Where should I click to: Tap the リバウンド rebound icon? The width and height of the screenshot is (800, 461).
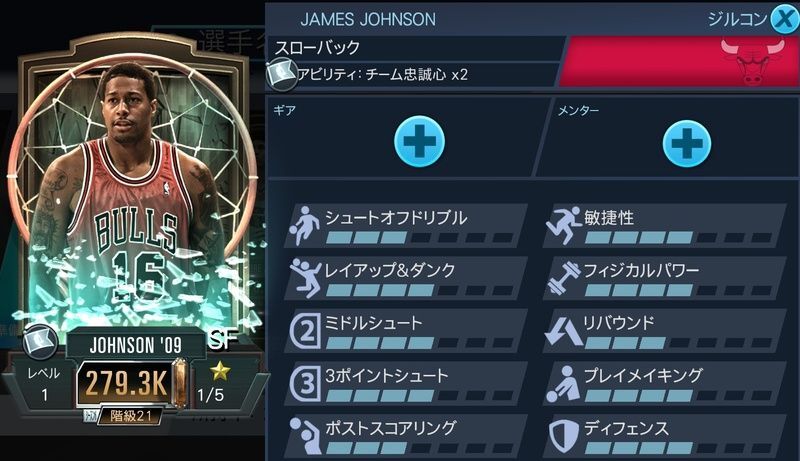click(564, 331)
